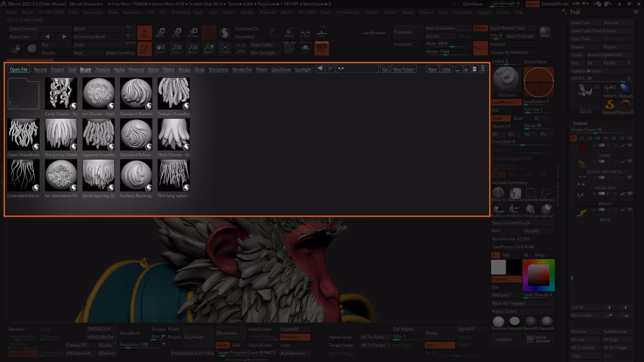Image resolution: width=644 pixels, height=362 pixels.
Task: Click the AAHalf icon
Action: click(x=209, y=49)
